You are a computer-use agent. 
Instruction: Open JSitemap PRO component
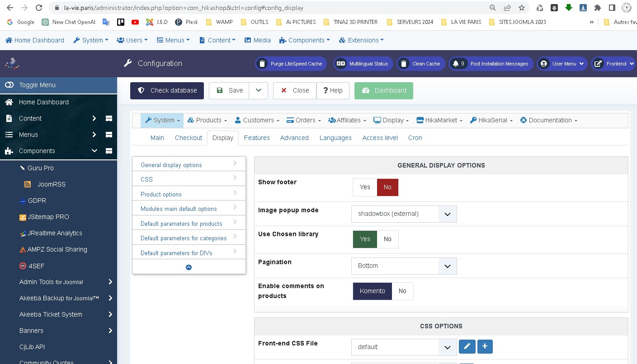(44, 217)
